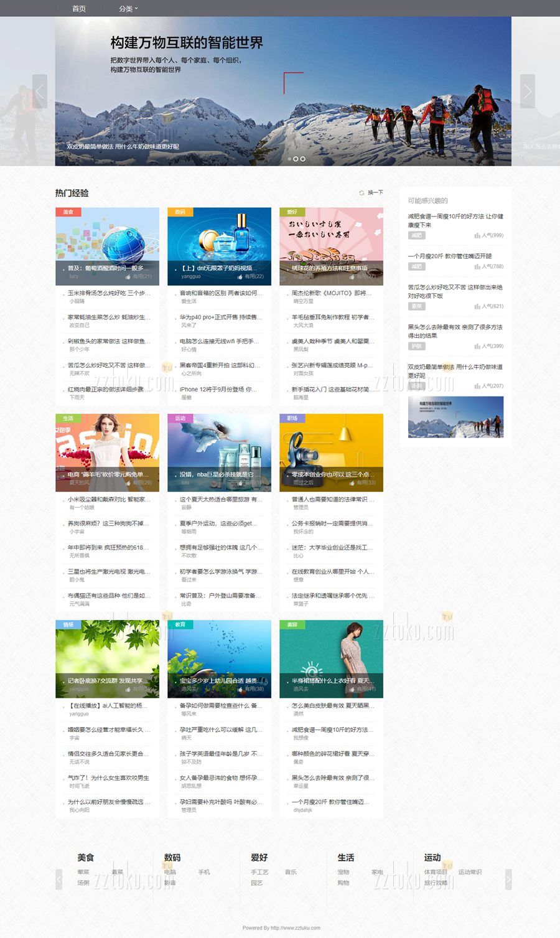
Task: Select the first banner pagination dot
Action: tap(289, 159)
